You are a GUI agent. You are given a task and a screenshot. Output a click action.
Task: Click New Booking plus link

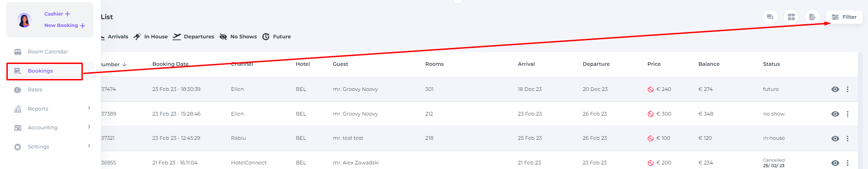[65, 26]
